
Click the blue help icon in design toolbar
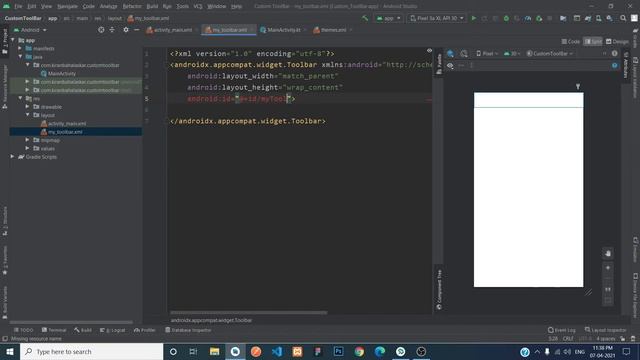pyautogui.click(x=615, y=65)
